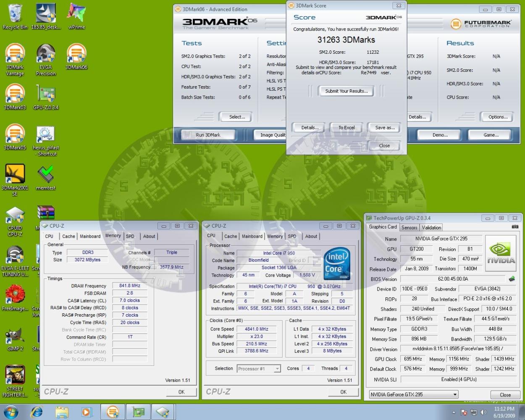
Task: Open the 185.85_desk driver installer icon
Action: coord(46,17)
